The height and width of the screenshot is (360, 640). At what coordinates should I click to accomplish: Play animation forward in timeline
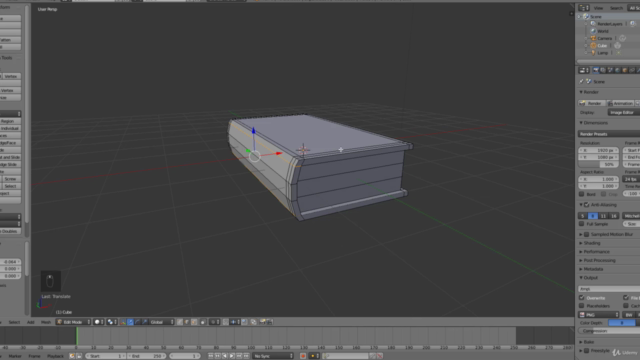tap(232, 356)
